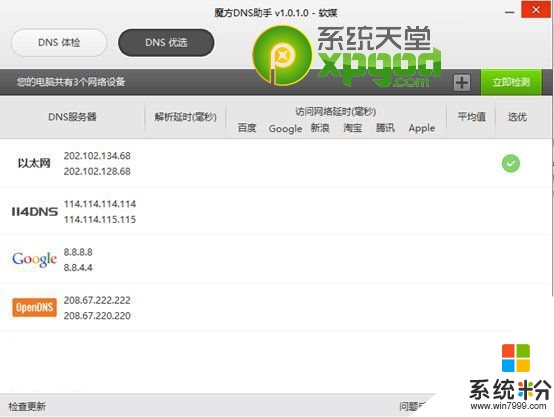554x417 pixels.
Task: Close the 魔方DNS助手 window
Action: coord(536,10)
